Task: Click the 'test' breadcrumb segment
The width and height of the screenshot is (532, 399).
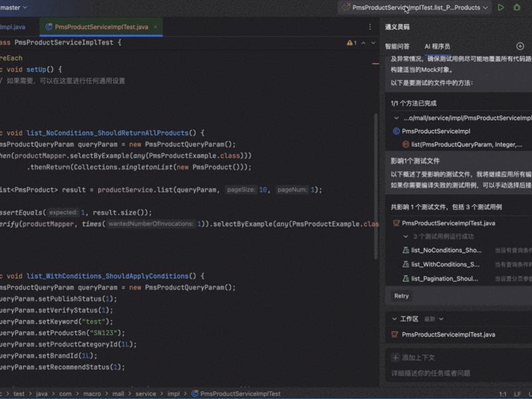Action: point(19,394)
